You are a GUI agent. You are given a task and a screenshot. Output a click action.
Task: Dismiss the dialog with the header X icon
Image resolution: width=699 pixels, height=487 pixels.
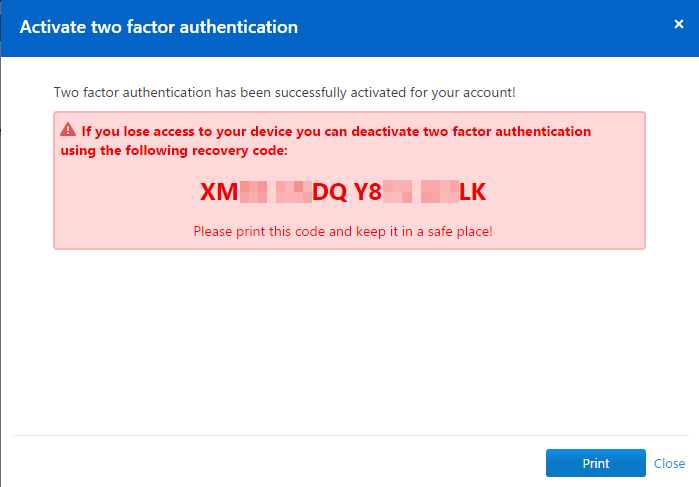click(x=678, y=24)
